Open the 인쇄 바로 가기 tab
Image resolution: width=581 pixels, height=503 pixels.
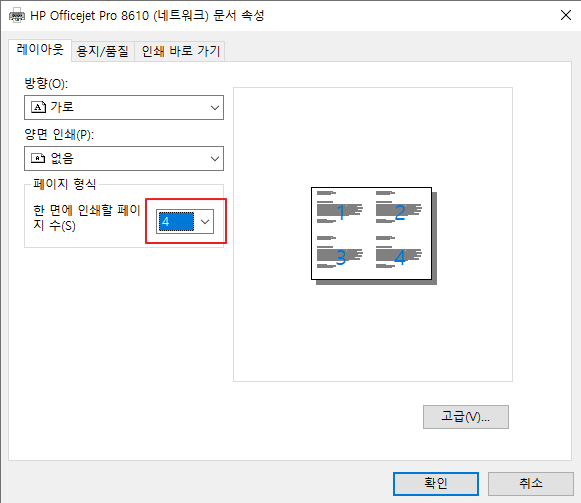pos(180,51)
